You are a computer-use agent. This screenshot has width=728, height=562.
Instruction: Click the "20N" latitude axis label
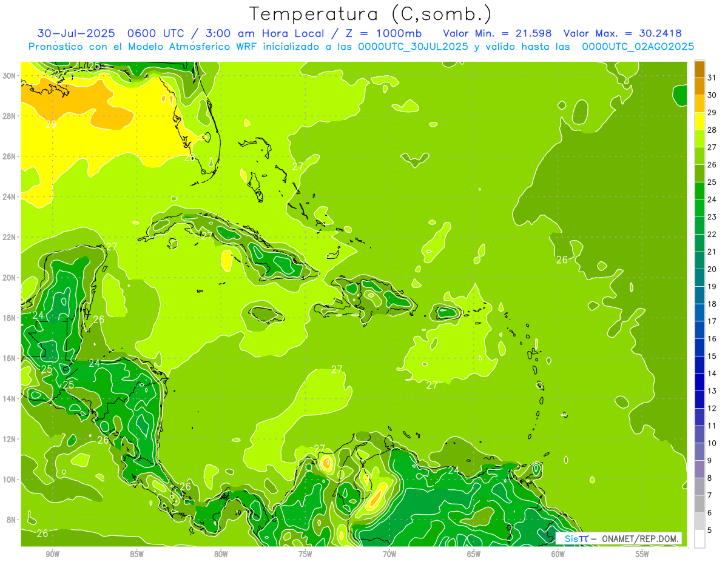click(x=9, y=278)
